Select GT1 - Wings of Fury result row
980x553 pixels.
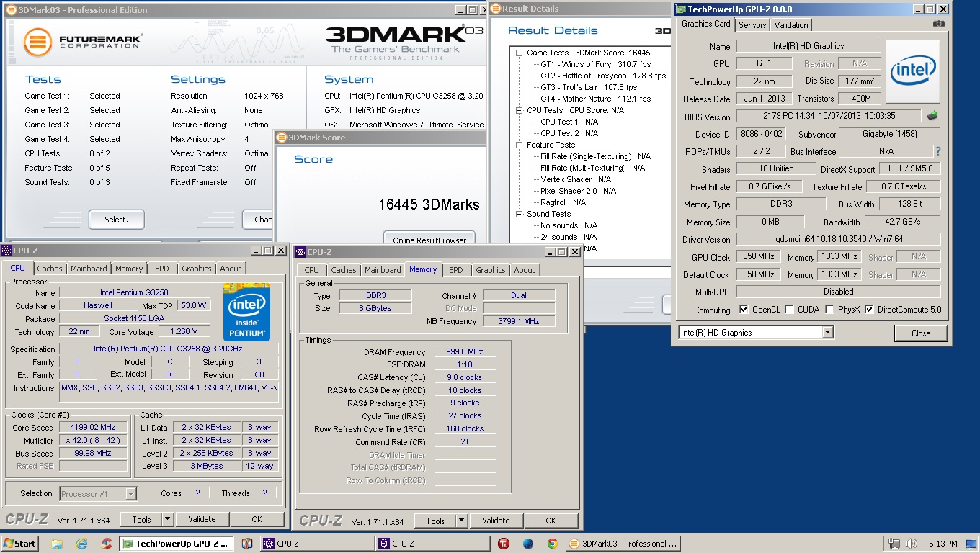[x=596, y=64]
